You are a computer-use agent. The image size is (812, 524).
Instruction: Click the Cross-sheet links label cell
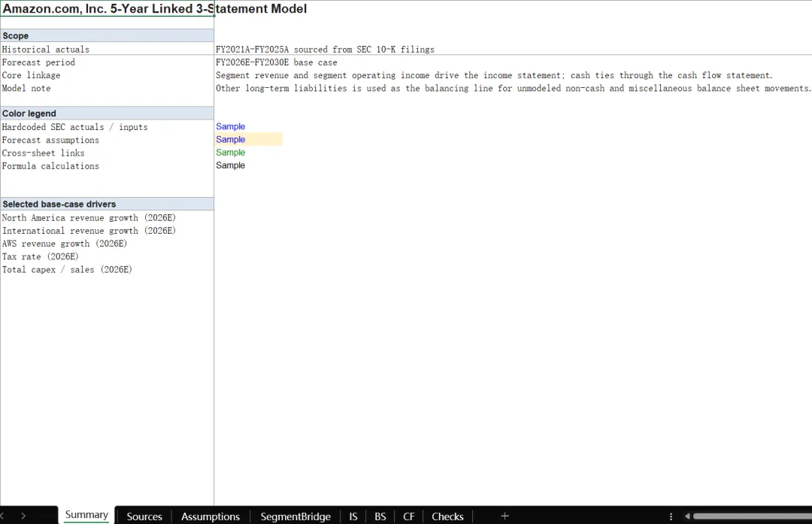click(108, 153)
